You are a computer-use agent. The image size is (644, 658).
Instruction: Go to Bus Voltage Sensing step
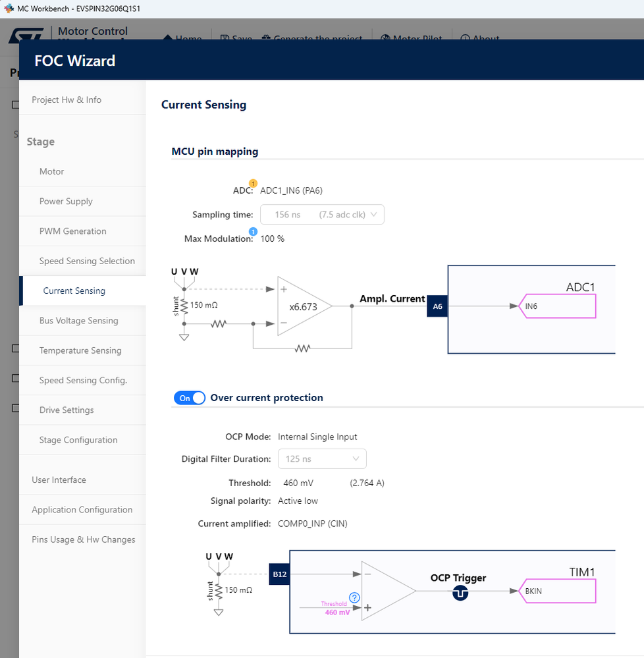[78, 321]
